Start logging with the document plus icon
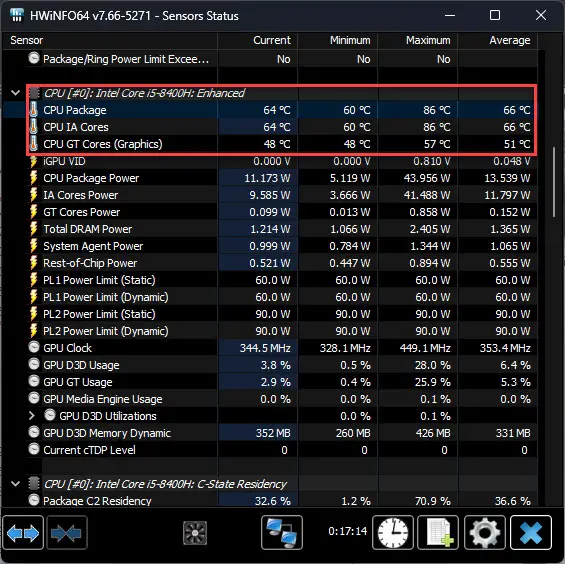565x564 pixels. [x=438, y=532]
